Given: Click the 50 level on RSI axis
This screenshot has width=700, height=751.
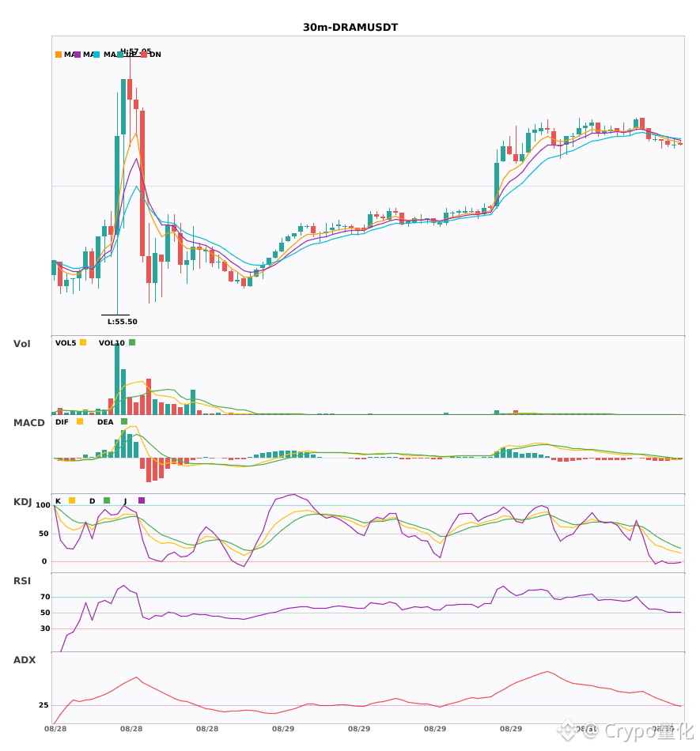Looking at the screenshot, I should (x=45, y=613).
